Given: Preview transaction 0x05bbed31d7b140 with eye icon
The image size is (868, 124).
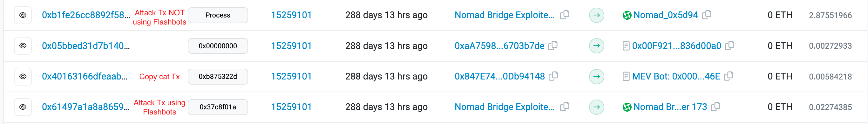Looking at the screenshot, I should (23, 46).
